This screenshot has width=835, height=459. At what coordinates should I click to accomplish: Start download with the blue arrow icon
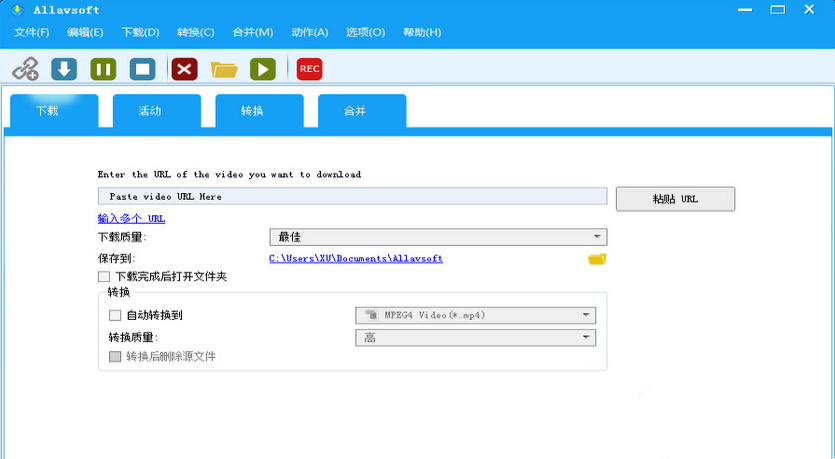pyautogui.click(x=64, y=69)
